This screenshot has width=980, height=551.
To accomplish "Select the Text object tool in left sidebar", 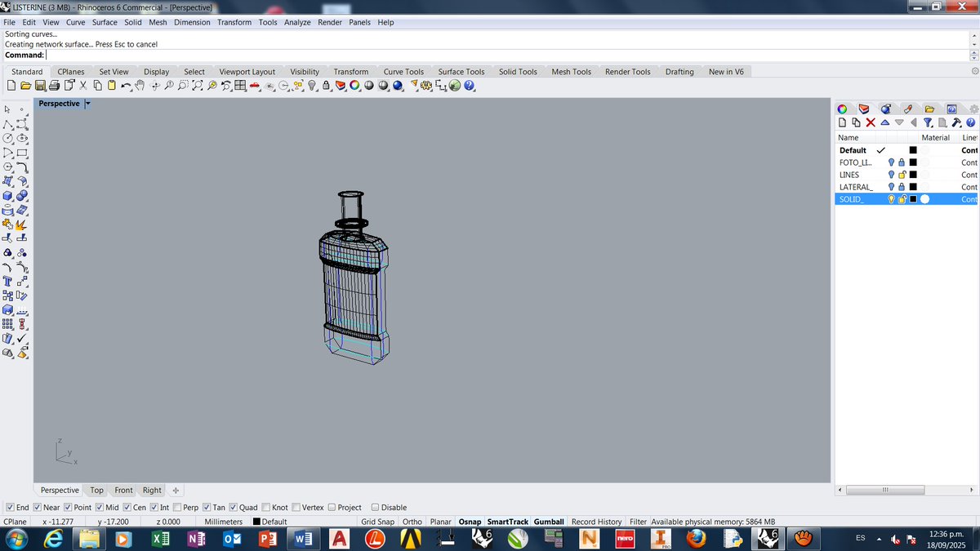I will (x=7, y=282).
